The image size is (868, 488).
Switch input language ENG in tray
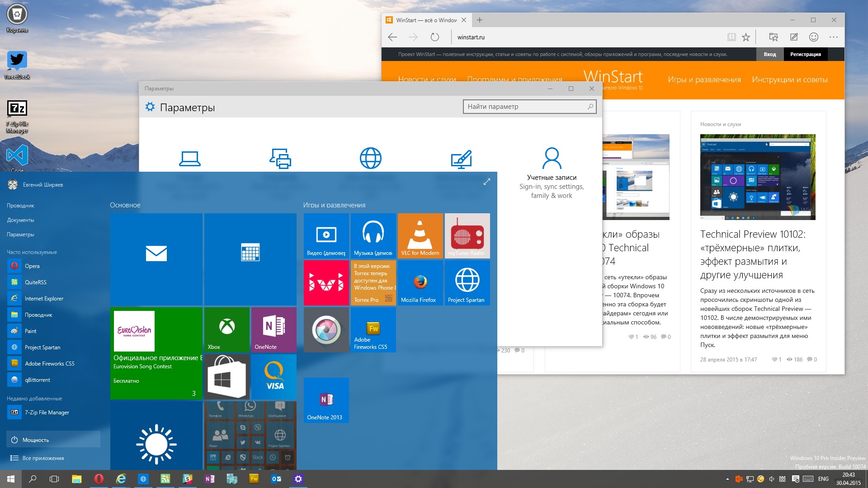[823, 479]
